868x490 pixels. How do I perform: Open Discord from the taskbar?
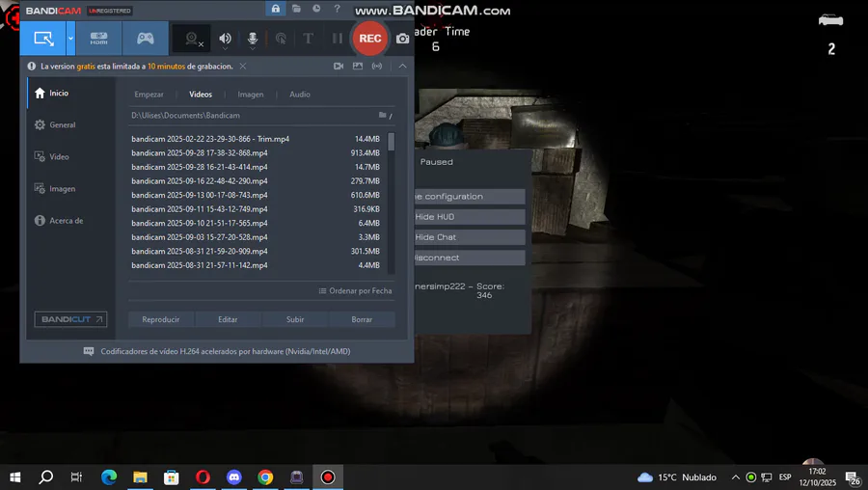click(x=234, y=476)
